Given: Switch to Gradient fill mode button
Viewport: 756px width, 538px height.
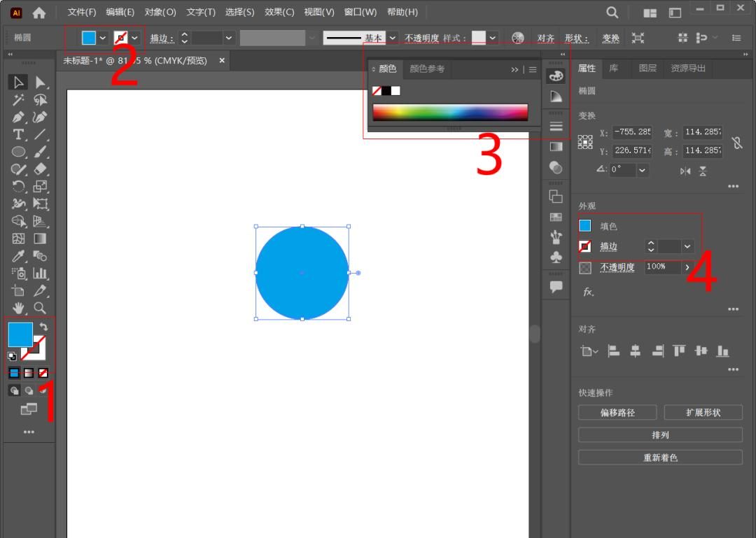Looking at the screenshot, I should point(29,373).
